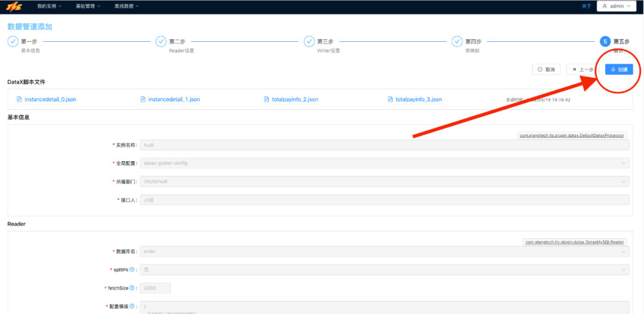The height and width of the screenshot is (314, 644).
Task: Click file icon beside instancedetail_0.json
Action: pyautogui.click(x=19, y=100)
